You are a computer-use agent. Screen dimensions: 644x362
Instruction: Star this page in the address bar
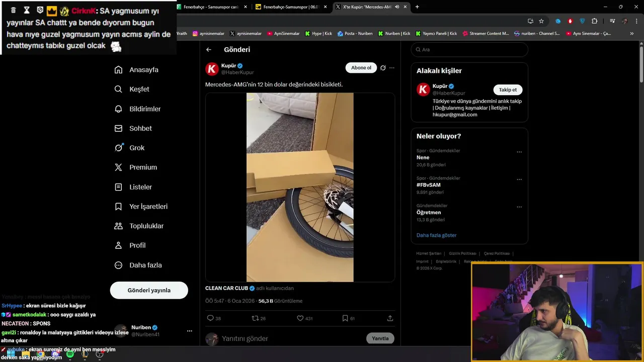pos(541,21)
